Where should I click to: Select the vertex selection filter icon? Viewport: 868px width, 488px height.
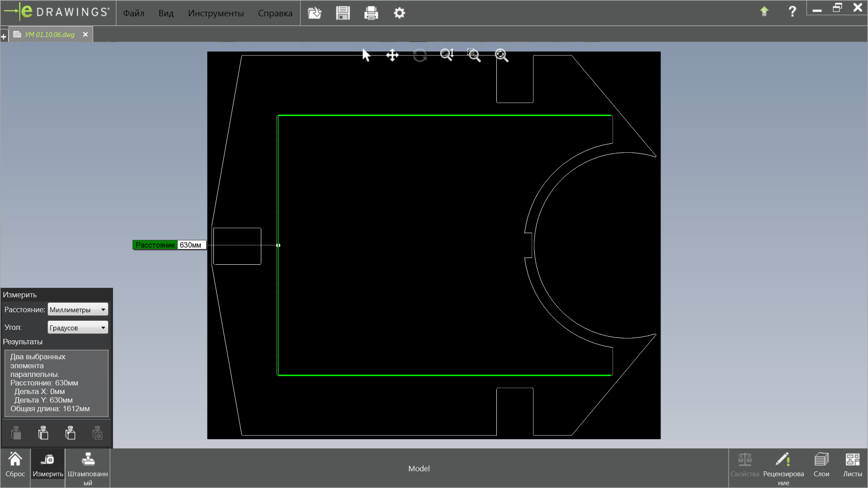click(x=70, y=433)
